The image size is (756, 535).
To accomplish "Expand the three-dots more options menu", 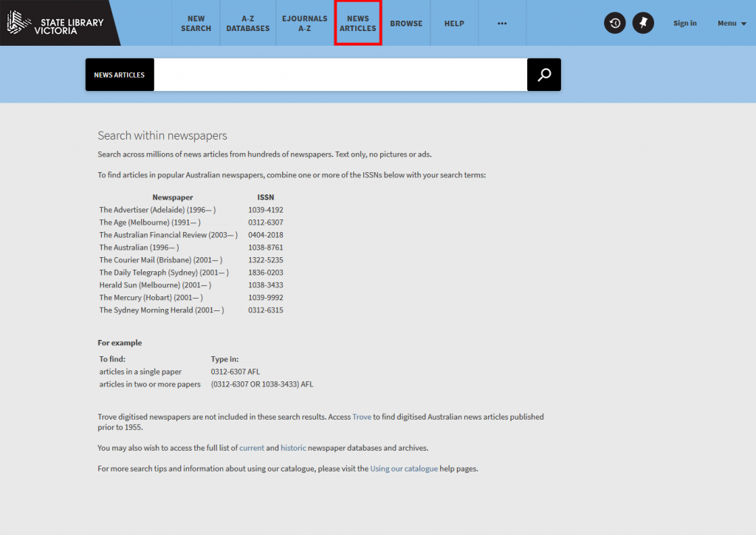I will click(x=502, y=24).
